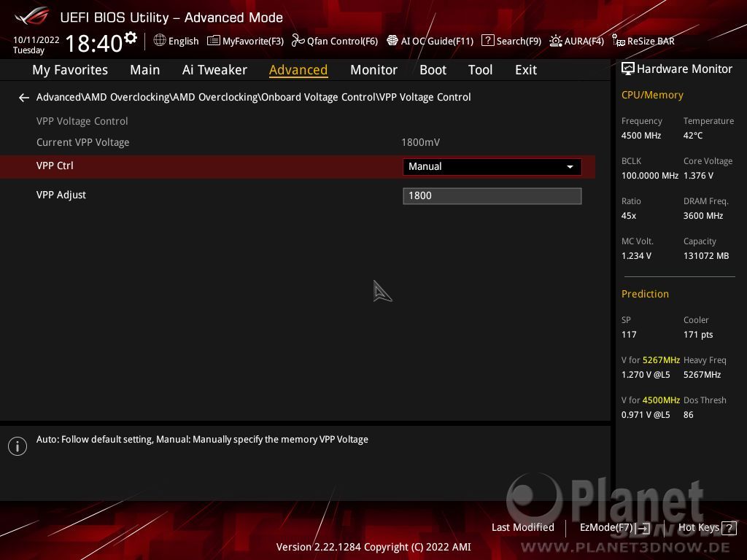Click the CPU/Memory section heading
747x560 pixels.
point(652,96)
